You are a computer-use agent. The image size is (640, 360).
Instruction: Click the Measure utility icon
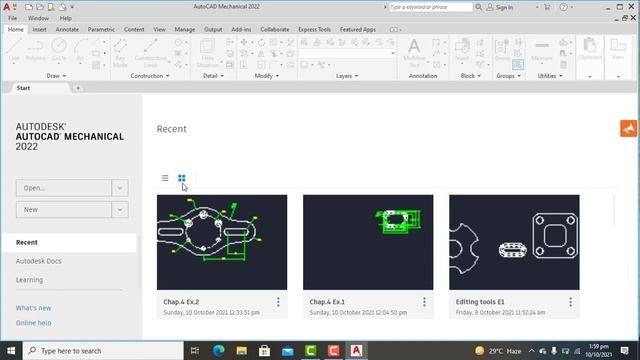coord(542,51)
